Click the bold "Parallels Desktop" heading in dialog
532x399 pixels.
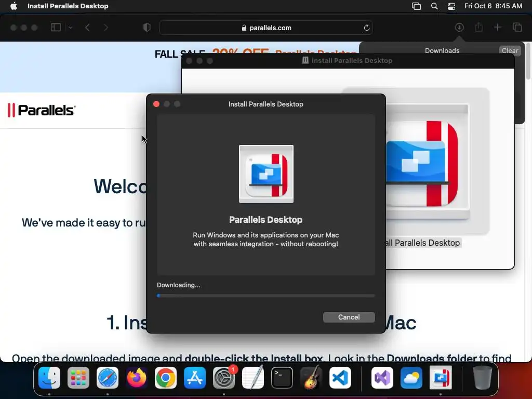[x=266, y=220]
